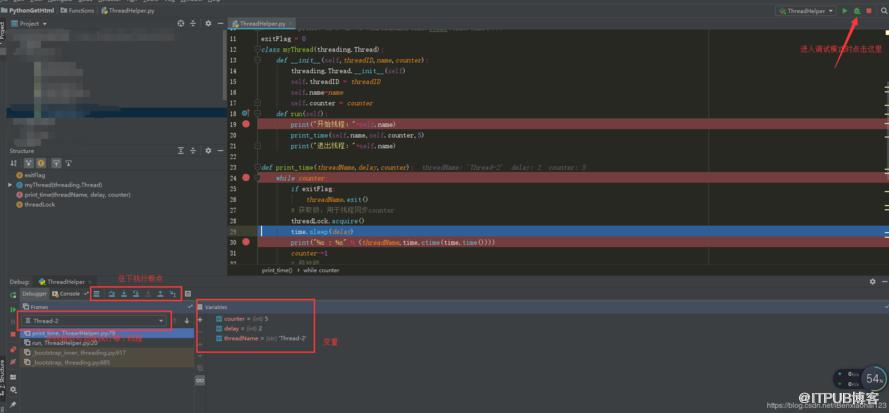889x413 pixels.
Task: Click the Step Into debug icon
Action: (124, 294)
